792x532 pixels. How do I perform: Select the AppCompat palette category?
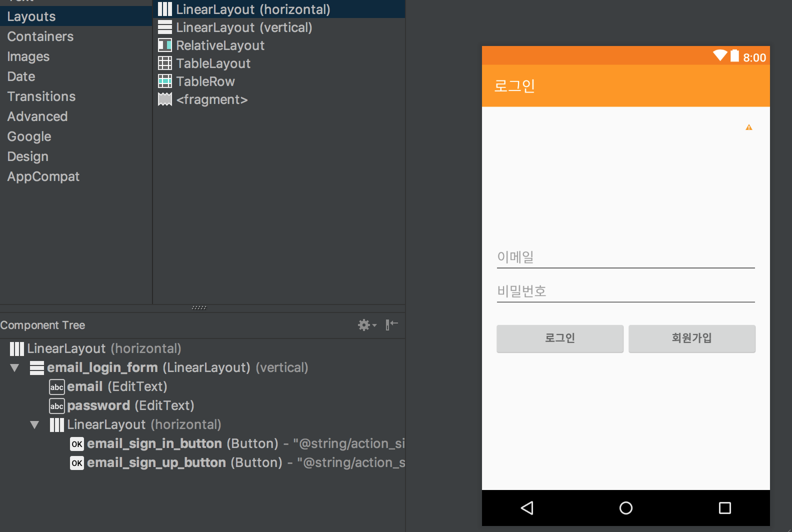76,176
